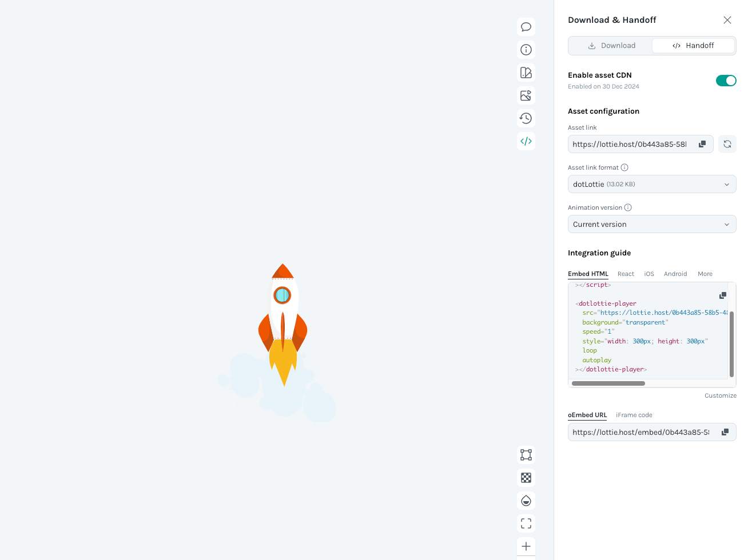Switch to the Download tab
This screenshot has width=748, height=560.
[x=612, y=45]
